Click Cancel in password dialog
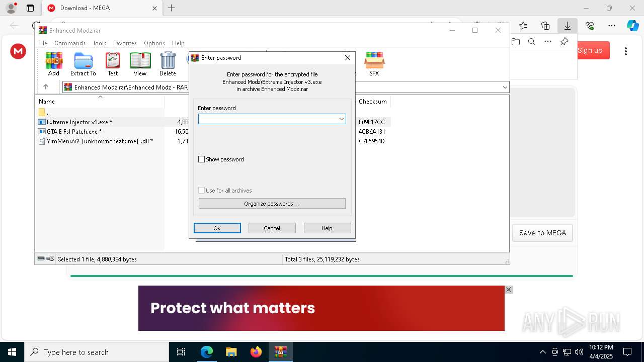Screen dimensions: 644x362 [x=272, y=228]
